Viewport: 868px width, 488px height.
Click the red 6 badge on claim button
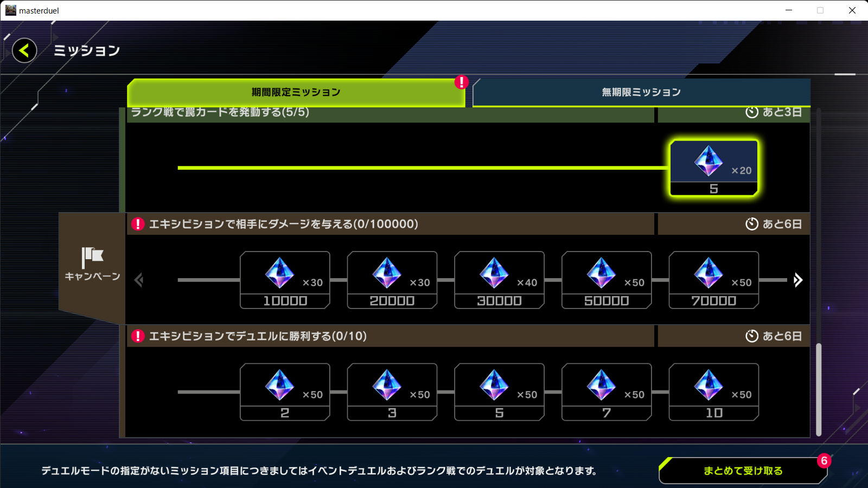pyautogui.click(x=824, y=461)
